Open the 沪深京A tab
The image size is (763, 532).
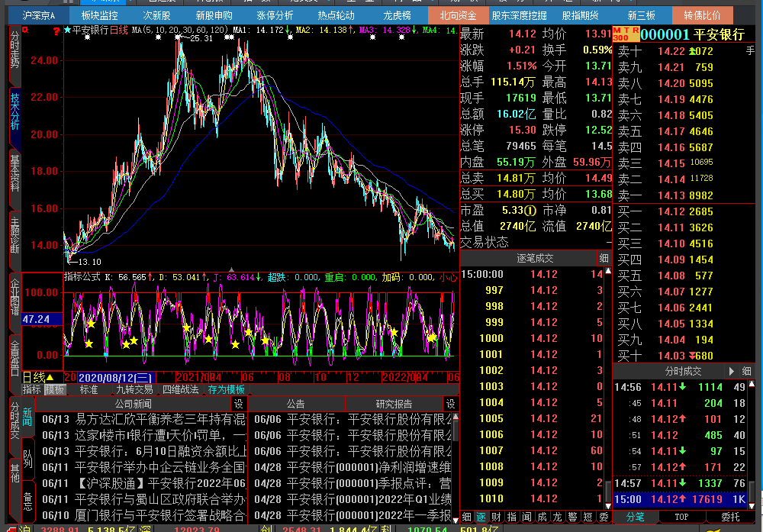[38, 15]
